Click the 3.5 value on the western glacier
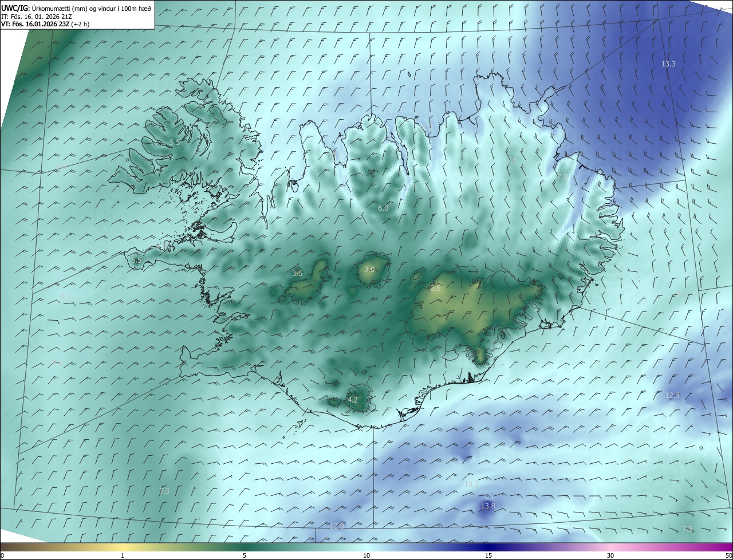This screenshot has width=733, height=560. tap(297, 274)
